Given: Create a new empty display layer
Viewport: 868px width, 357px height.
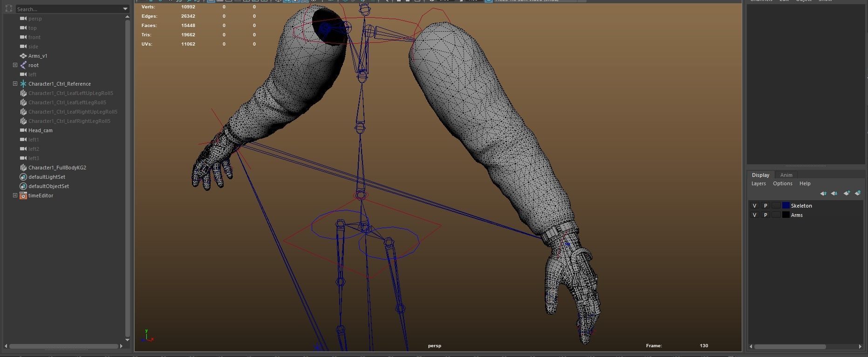Looking at the screenshot, I should coord(847,193).
